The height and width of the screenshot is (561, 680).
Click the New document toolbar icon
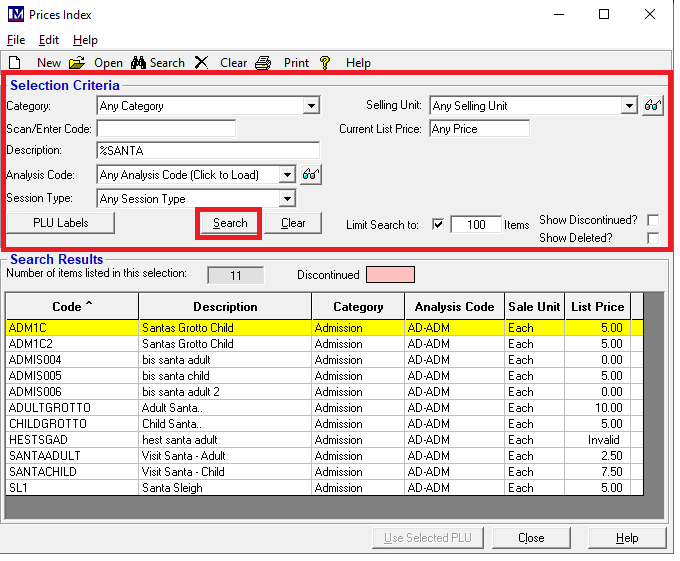pos(15,62)
